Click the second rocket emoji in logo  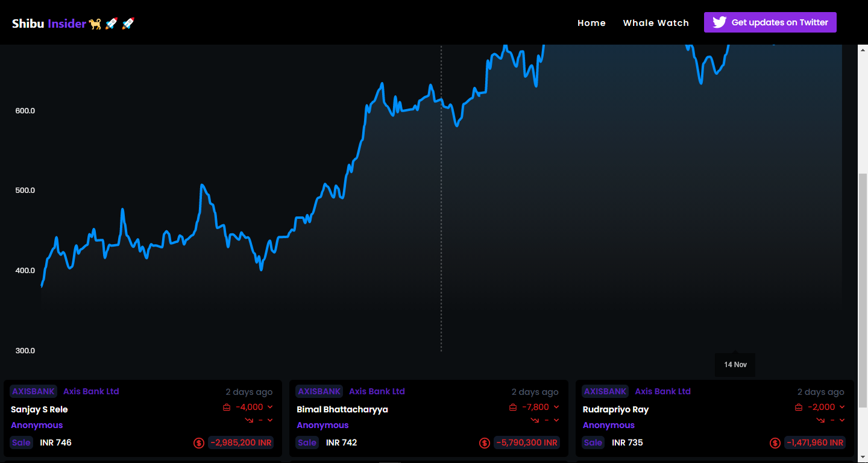point(128,24)
